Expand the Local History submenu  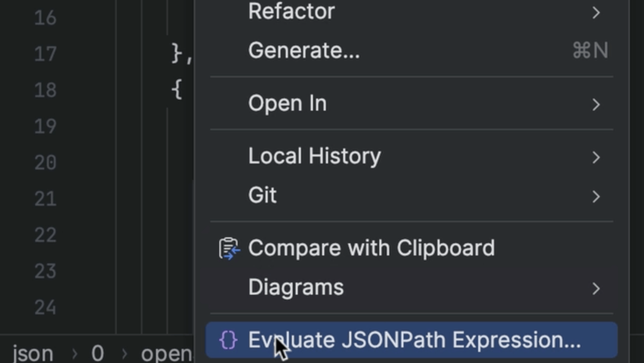click(596, 157)
